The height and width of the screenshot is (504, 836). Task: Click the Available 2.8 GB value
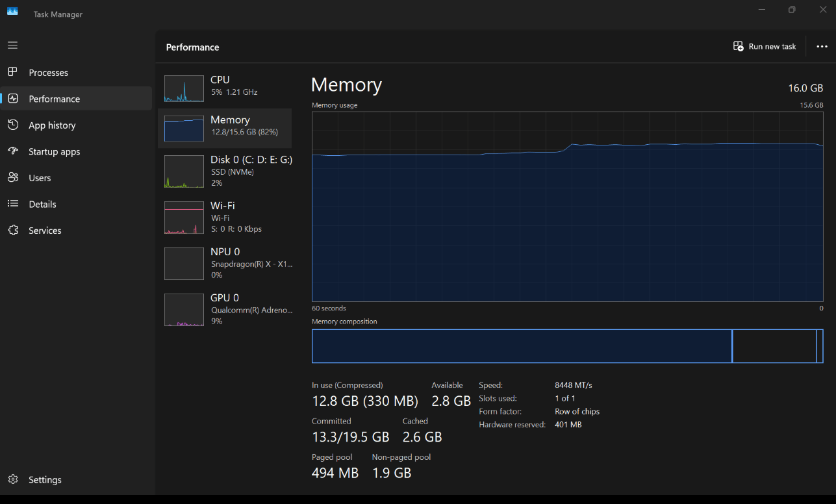click(x=451, y=401)
